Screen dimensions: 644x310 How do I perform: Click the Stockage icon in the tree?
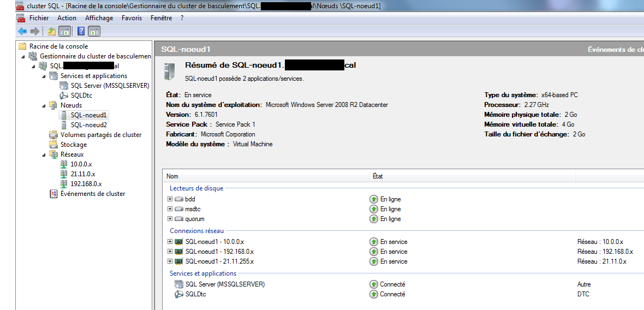point(53,145)
